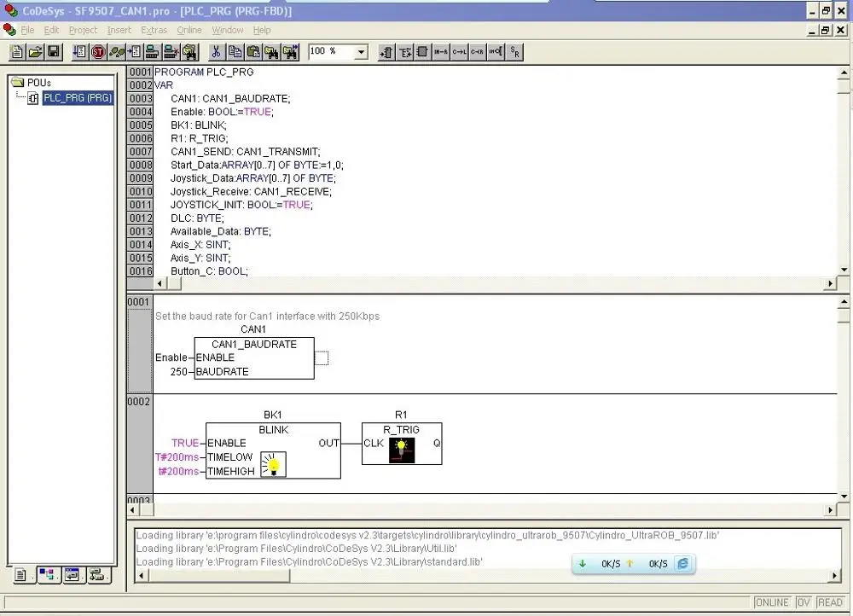Select the CAN1_BAUDRATE function block
Viewport: 853px width, 616px height.
click(253, 357)
